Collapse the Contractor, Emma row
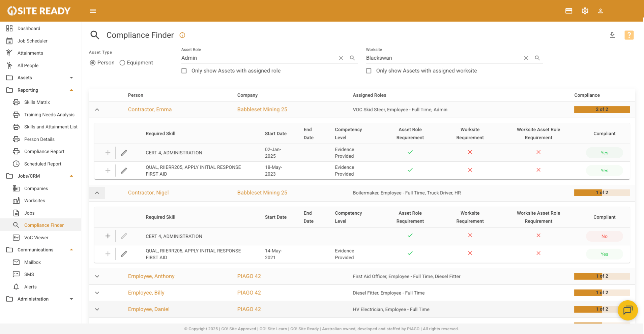Screen dimensions: 644x334 [97, 110]
